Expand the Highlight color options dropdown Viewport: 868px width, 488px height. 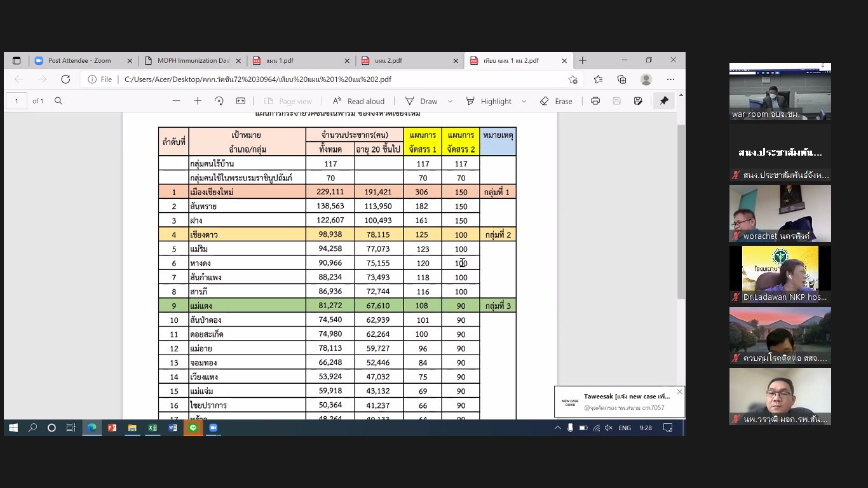524,101
